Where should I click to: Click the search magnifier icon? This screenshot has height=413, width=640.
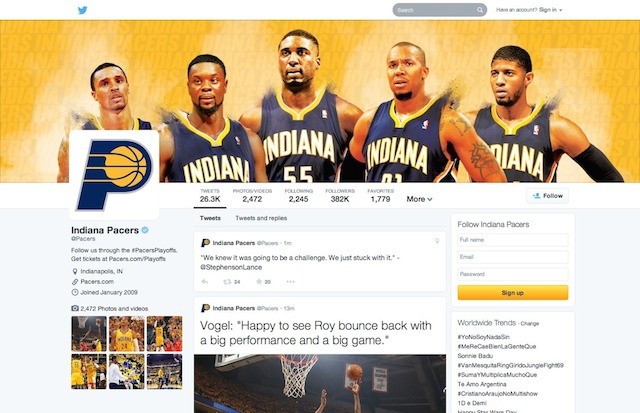pos(480,10)
